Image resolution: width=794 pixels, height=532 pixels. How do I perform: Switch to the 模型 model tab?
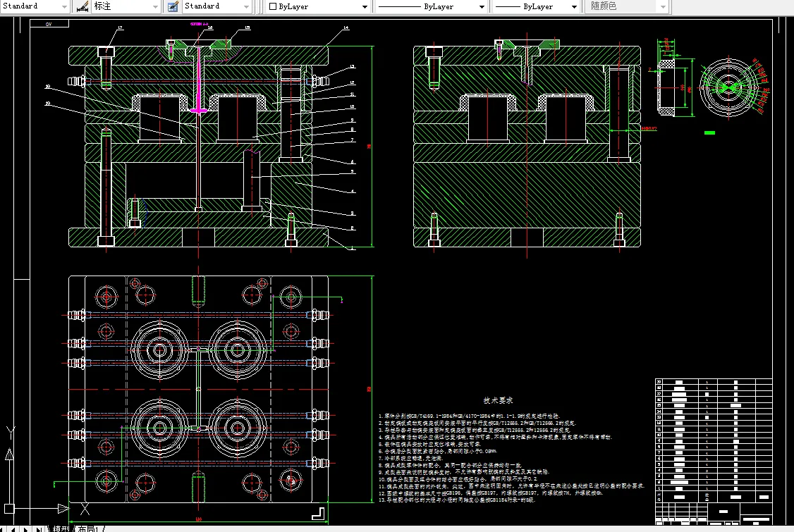coord(61,529)
